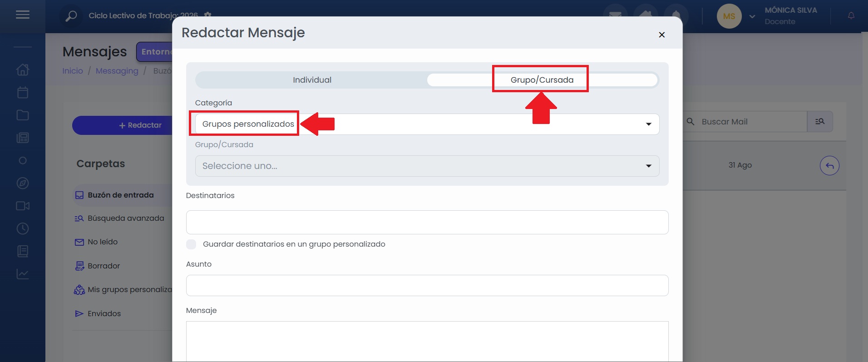Screen dimensions: 868x362
Task: Click the send icon beside Enviados
Action: (79, 313)
